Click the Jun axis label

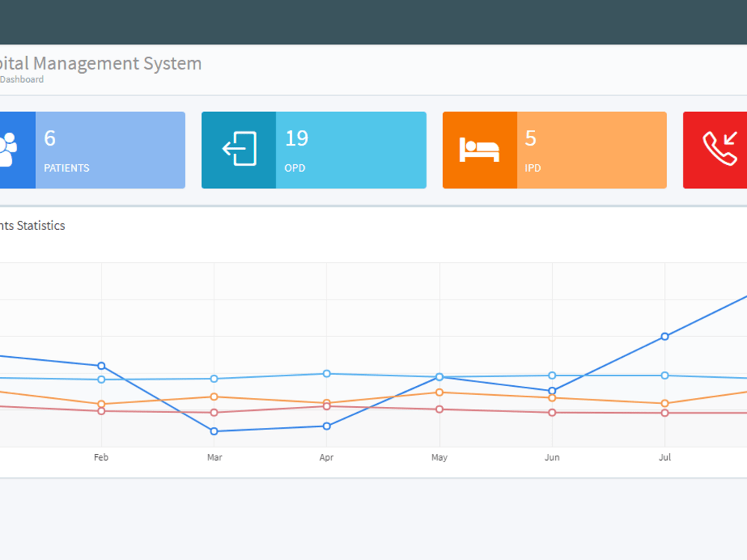[552, 457]
